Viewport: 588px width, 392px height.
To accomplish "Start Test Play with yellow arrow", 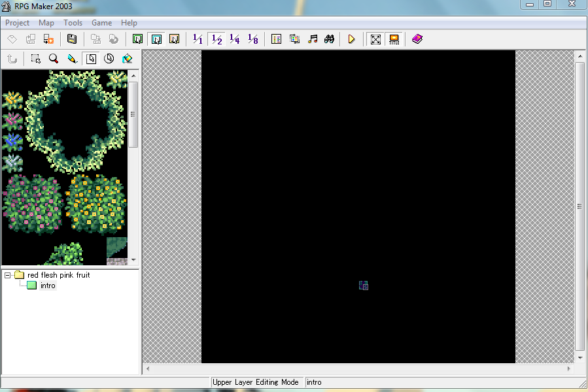I will pyautogui.click(x=351, y=39).
